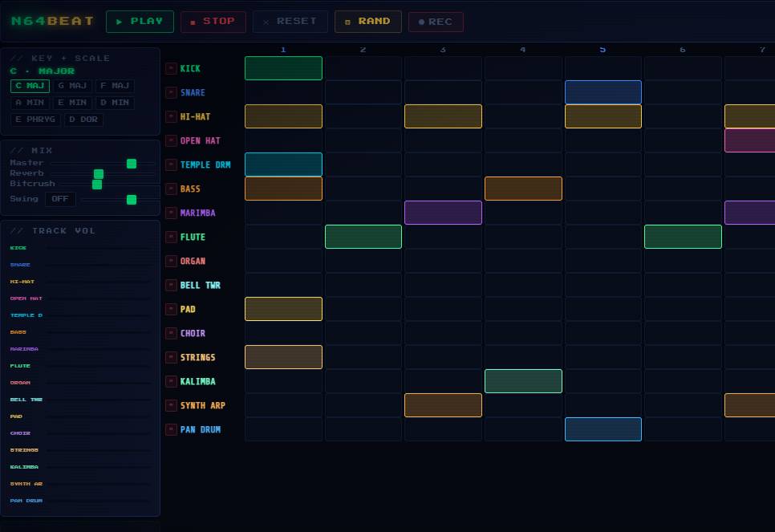775x532 pixels.
Task: Mute the KALIMBA track
Action: coord(171,381)
